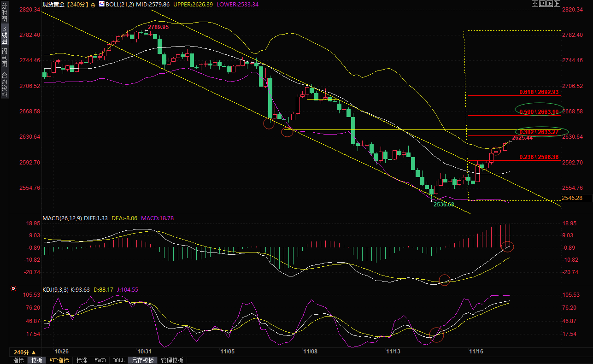593x364 pixels.
Task: Click the LOWER:2533.34 value
Action: (x=238, y=4)
